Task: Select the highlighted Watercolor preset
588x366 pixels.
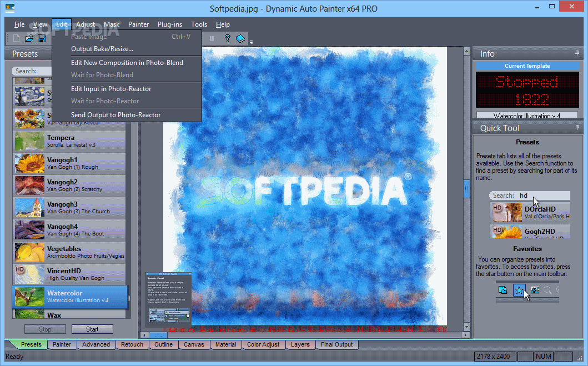Action: point(70,297)
